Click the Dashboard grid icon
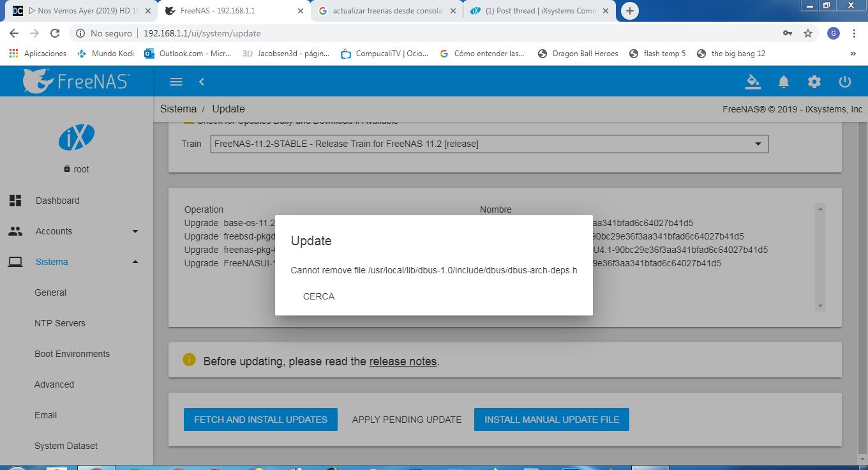This screenshot has height=470, width=868. (x=15, y=201)
